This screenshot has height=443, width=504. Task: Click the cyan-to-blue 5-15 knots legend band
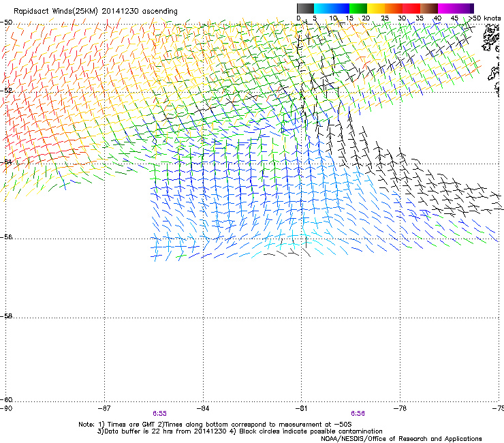pos(332,8)
